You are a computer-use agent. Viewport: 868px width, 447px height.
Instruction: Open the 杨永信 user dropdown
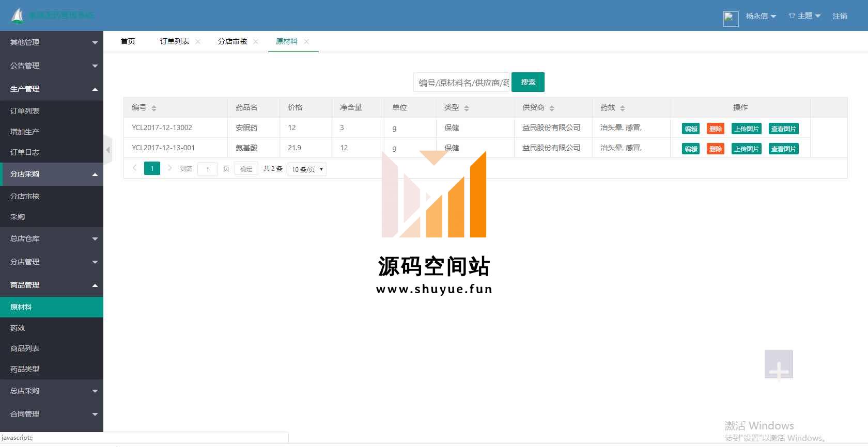point(761,16)
